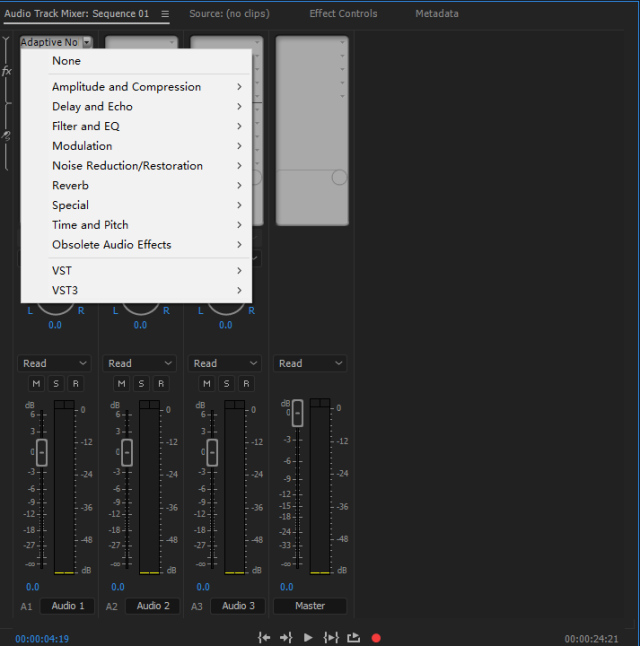This screenshot has width=640, height=646.
Task: Click the Audio 1 volume fader handle
Action: tap(42, 452)
